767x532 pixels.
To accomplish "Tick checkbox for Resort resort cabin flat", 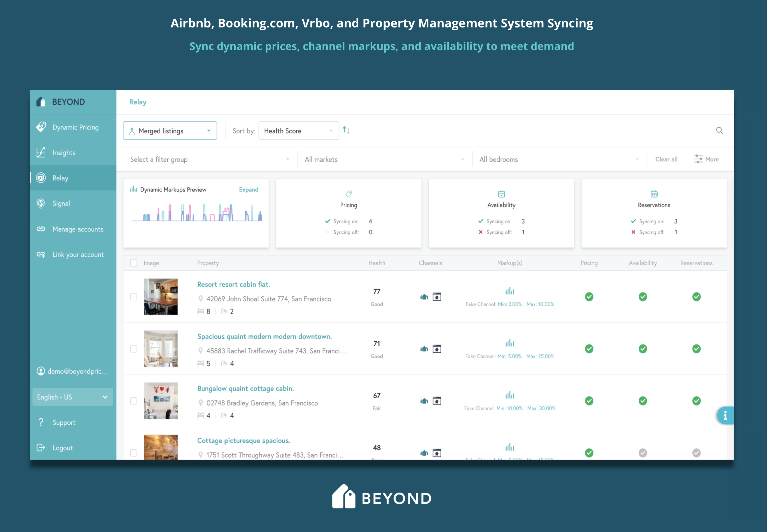I will click(x=134, y=297).
